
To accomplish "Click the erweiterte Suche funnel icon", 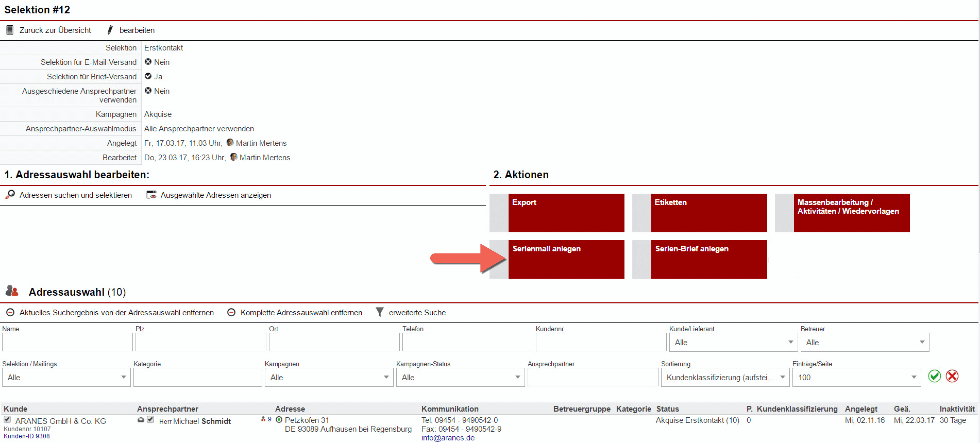I will pos(379,312).
